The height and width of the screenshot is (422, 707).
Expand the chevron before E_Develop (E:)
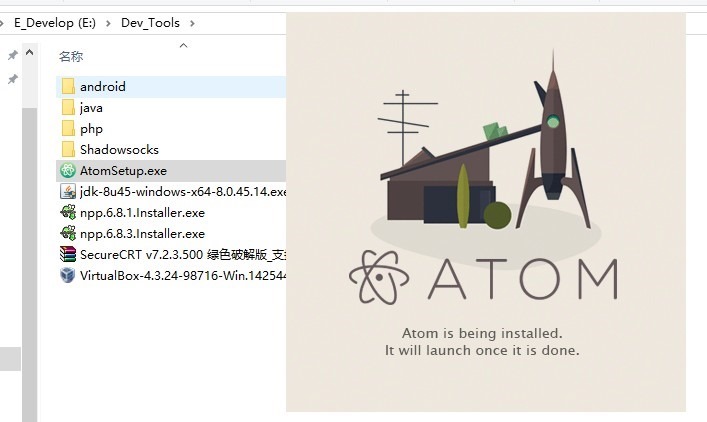coord(4,22)
